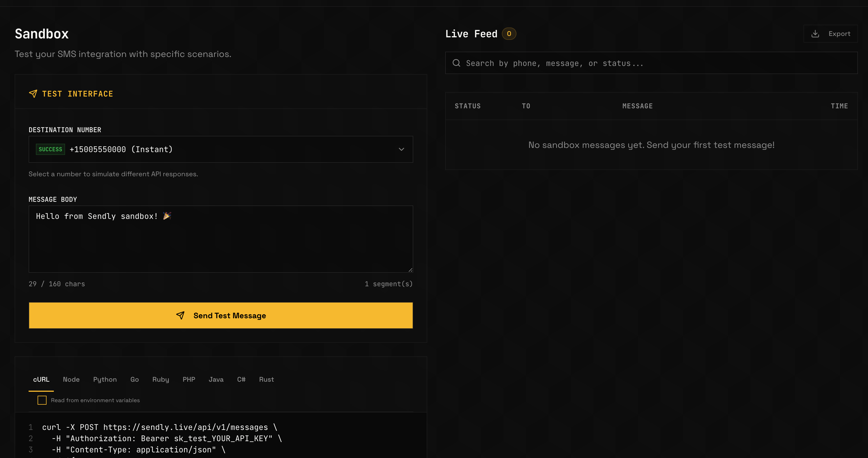Click the magnifier icon in the Live Feed search

[457, 63]
